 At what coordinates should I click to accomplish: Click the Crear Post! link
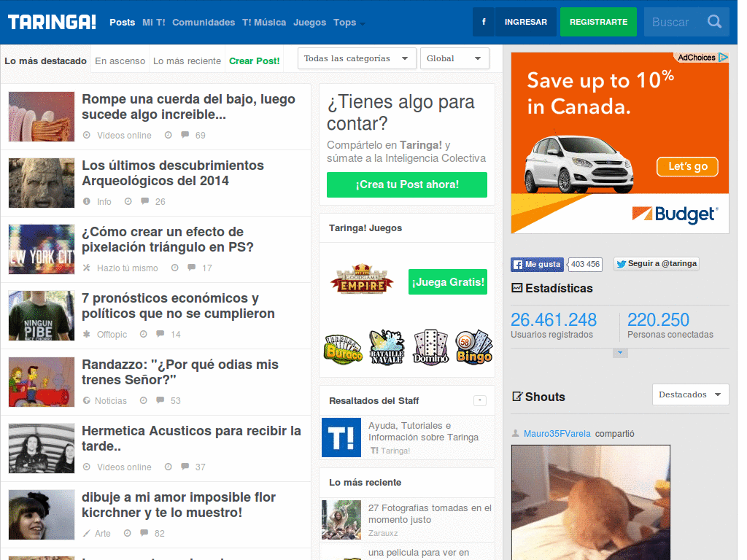[255, 61]
